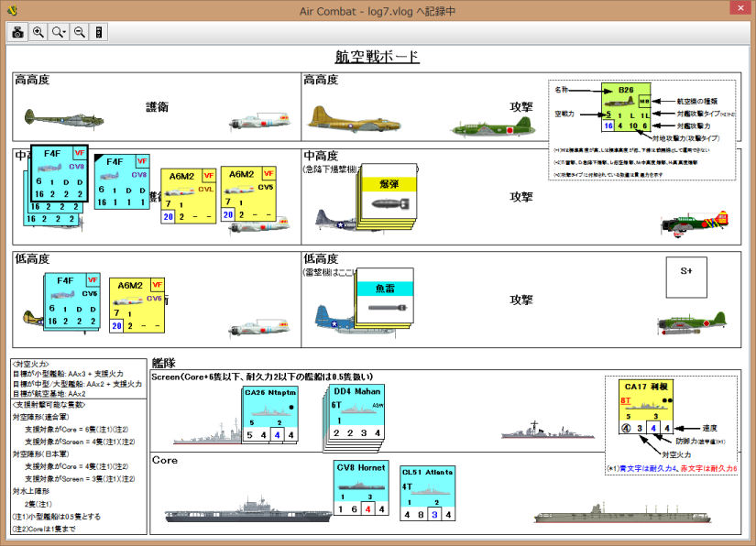Close the Air Combat window
This screenshot has width=756, height=546.
coord(740,7)
